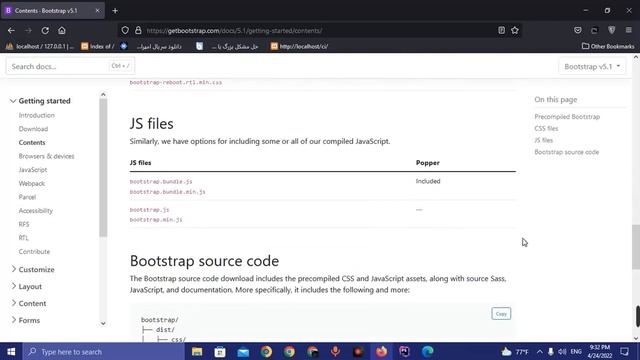The width and height of the screenshot is (640, 360).
Task: Click the padlock site information icon
Action: tap(138, 31)
